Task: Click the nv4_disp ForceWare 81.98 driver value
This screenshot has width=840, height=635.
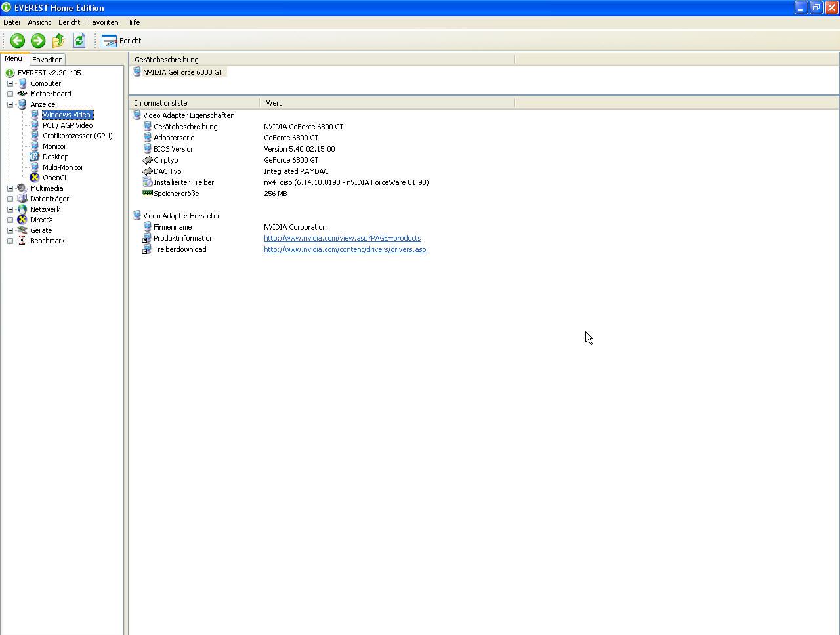Action: click(x=346, y=182)
